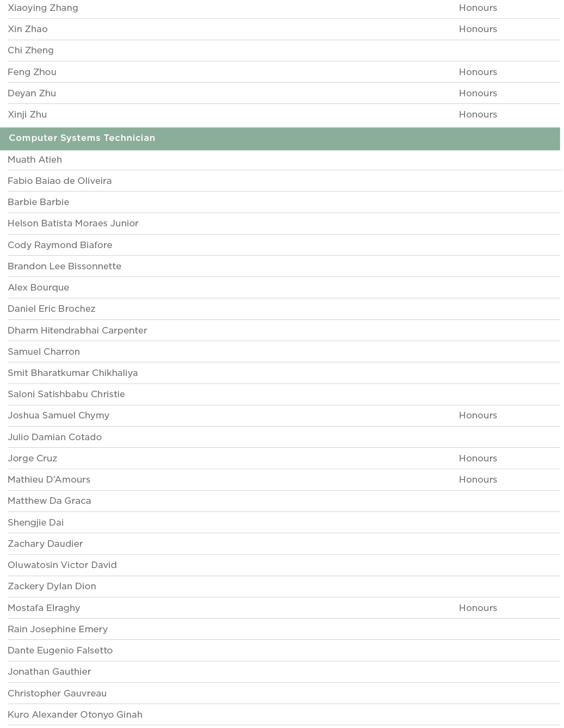Click the name Cody Raymond Biafore

(x=60, y=245)
